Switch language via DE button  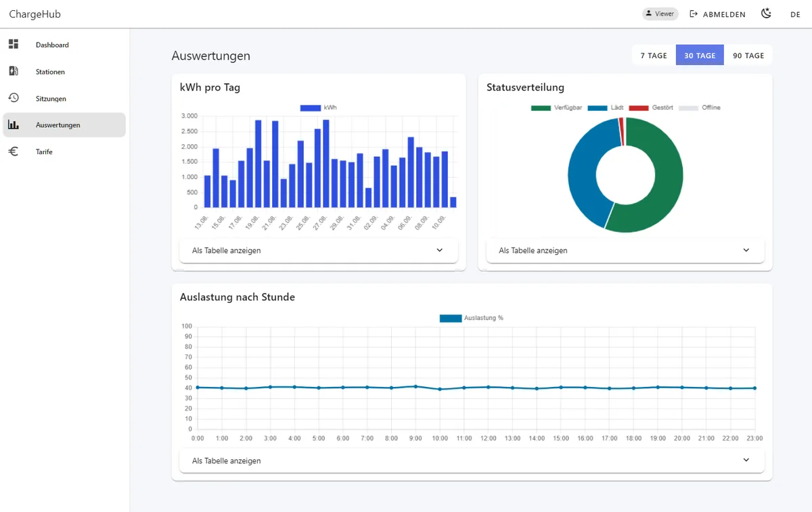796,14
